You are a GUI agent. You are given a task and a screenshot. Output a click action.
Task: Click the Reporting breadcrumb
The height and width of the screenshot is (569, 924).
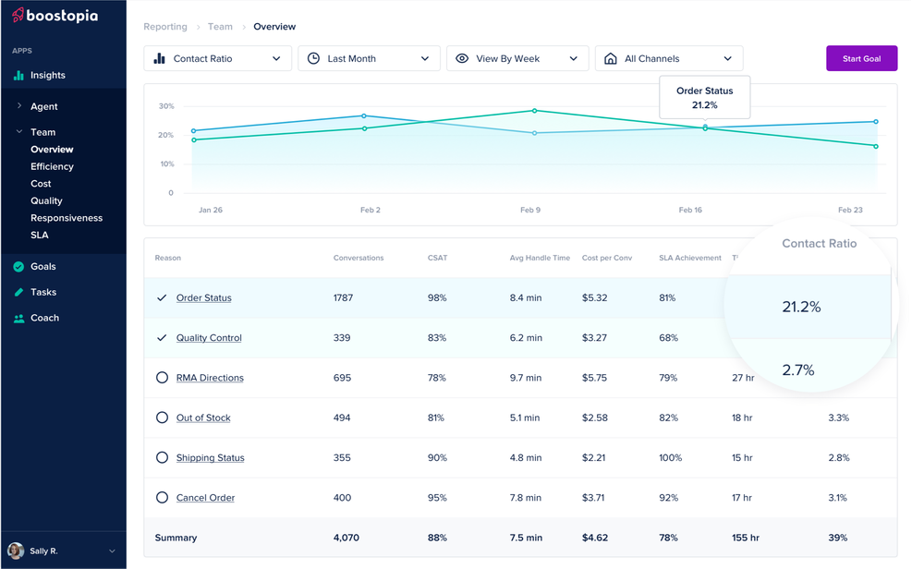pos(165,27)
